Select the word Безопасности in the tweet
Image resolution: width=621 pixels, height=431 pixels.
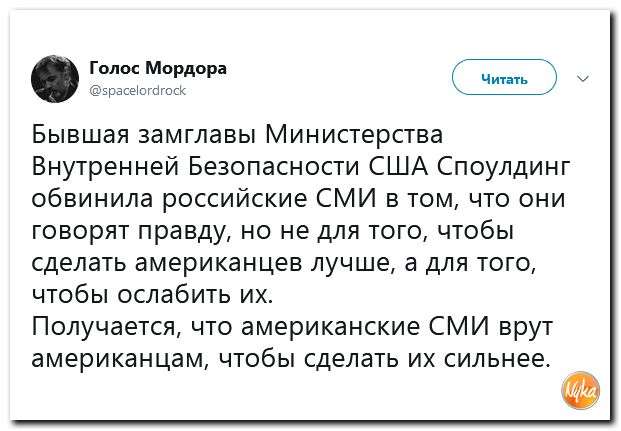point(274,166)
